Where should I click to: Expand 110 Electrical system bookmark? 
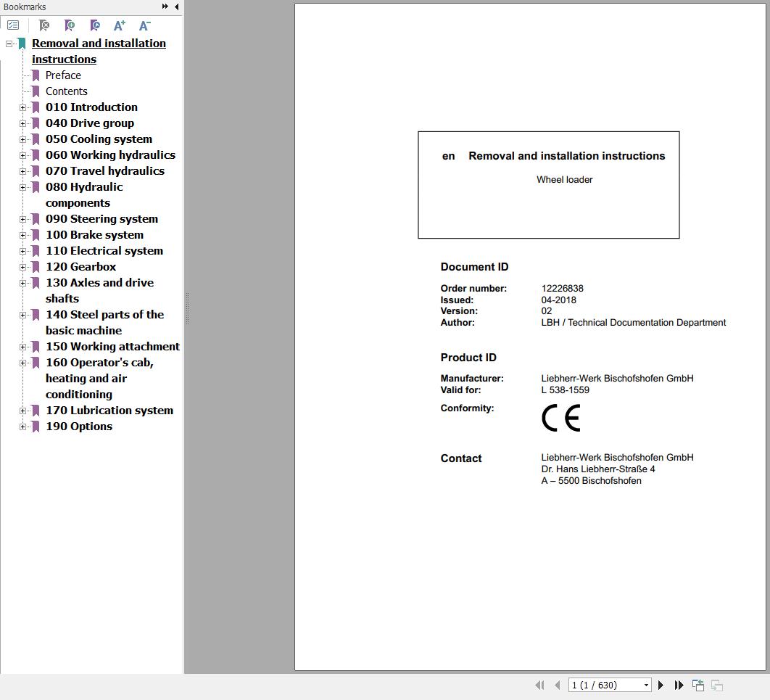click(22, 251)
